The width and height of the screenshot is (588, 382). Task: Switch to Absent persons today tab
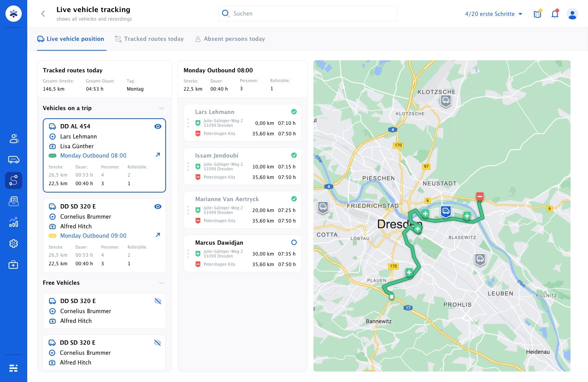click(x=230, y=39)
